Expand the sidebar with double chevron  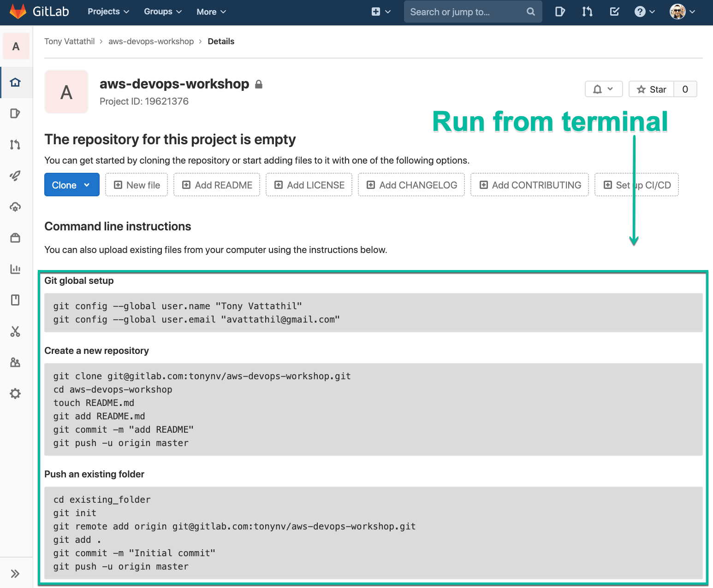[15, 574]
